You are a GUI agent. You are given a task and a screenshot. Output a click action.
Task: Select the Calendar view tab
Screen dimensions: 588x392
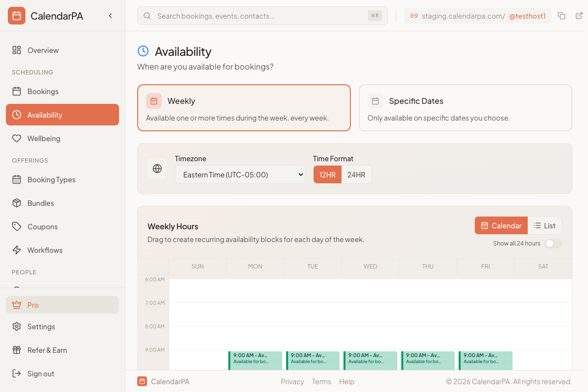point(501,225)
